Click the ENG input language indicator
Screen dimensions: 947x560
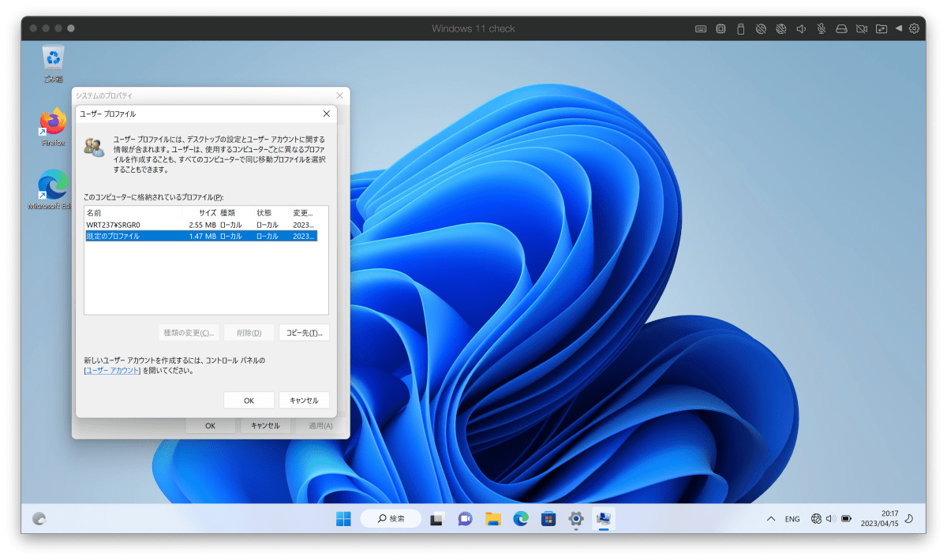792,519
